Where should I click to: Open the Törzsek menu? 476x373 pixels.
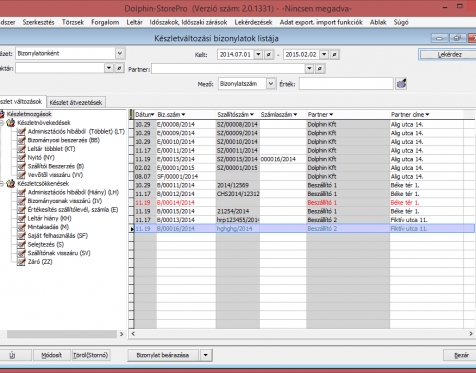pyautogui.click(x=73, y=22)
